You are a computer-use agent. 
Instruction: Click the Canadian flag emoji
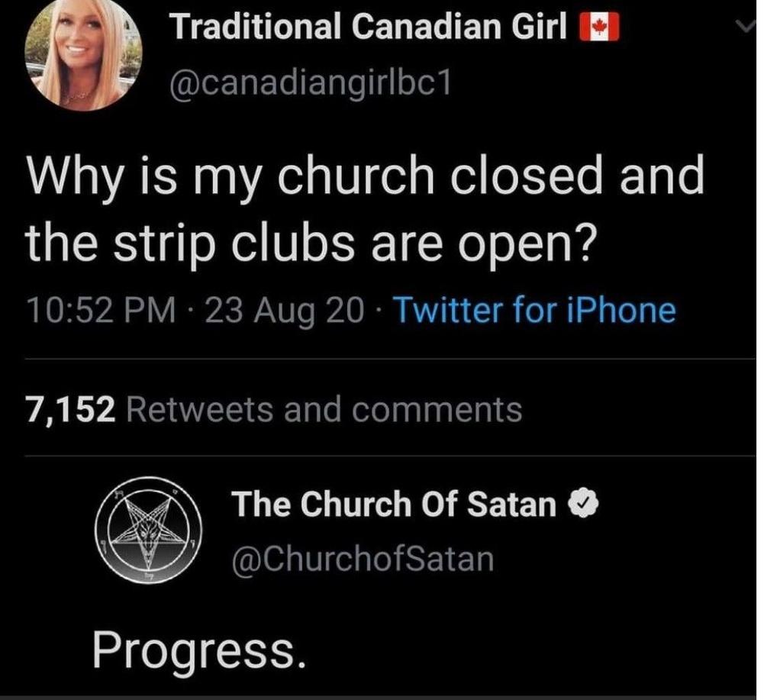(598, 29)
